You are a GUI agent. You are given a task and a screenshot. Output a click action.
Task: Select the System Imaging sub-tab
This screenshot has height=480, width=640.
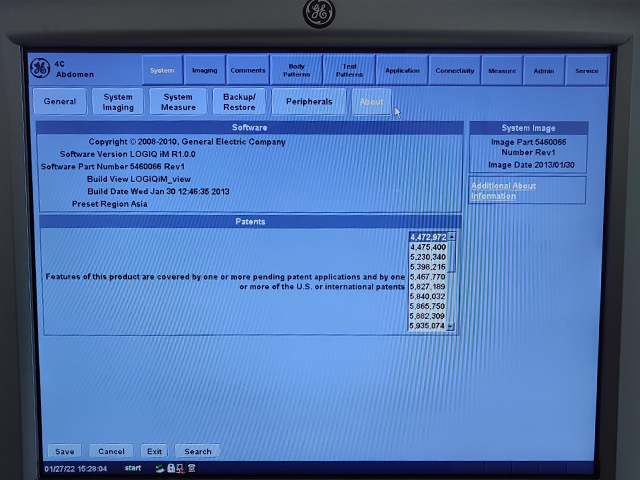click(x=118, y=102)
